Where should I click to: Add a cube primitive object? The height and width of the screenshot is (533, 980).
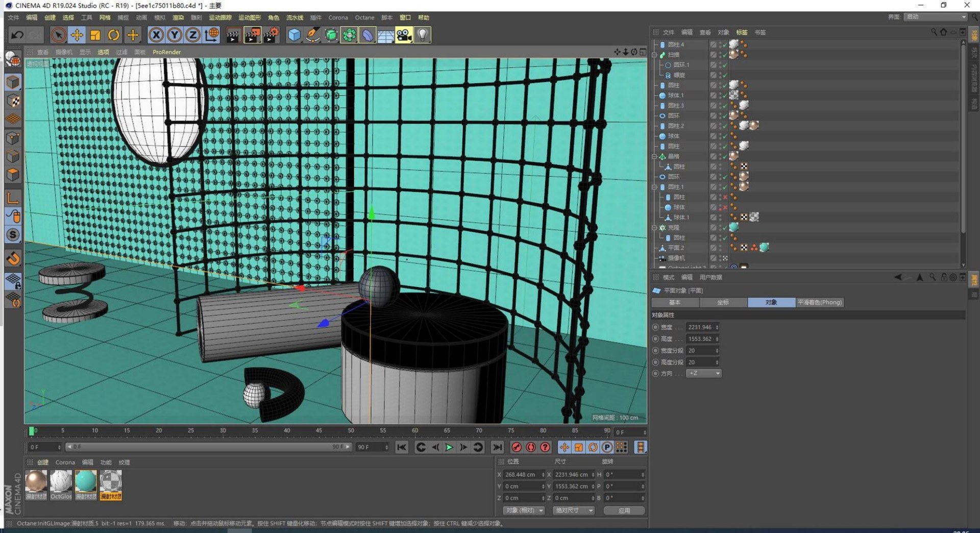(294, 35)
